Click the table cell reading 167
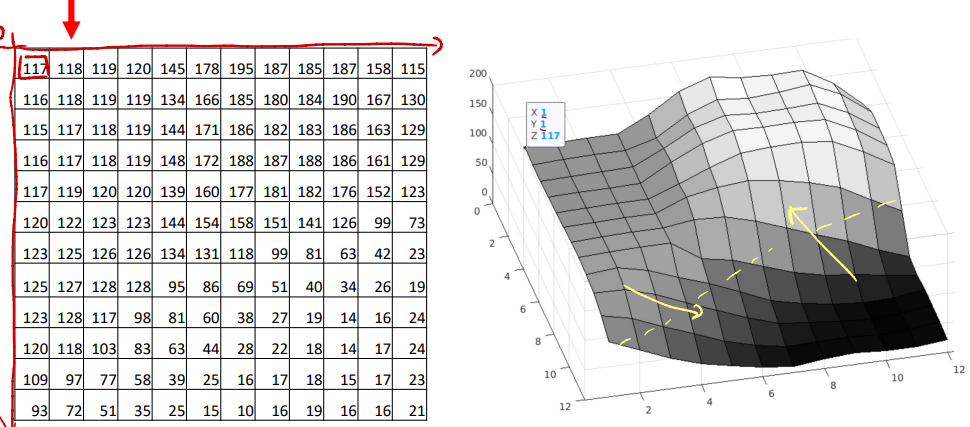Screen dimensions: 970x427 [x=376, y=94]
